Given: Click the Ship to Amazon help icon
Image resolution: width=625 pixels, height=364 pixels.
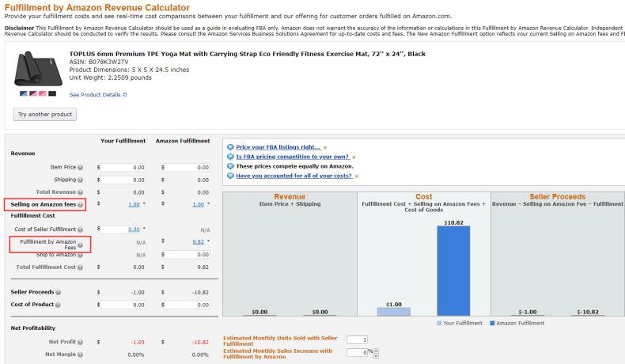Looking at the screenshot, I should pyautogui.click(x=80, y=255).
